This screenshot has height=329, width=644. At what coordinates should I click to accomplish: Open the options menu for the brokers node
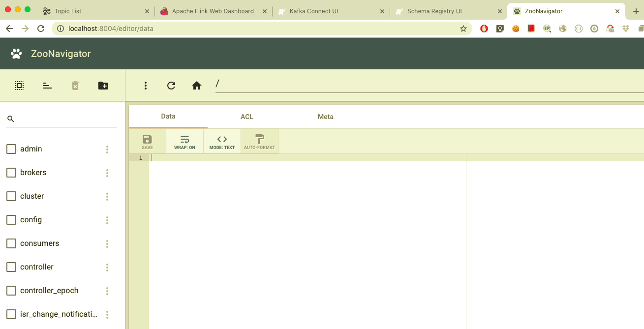point(107,173)
